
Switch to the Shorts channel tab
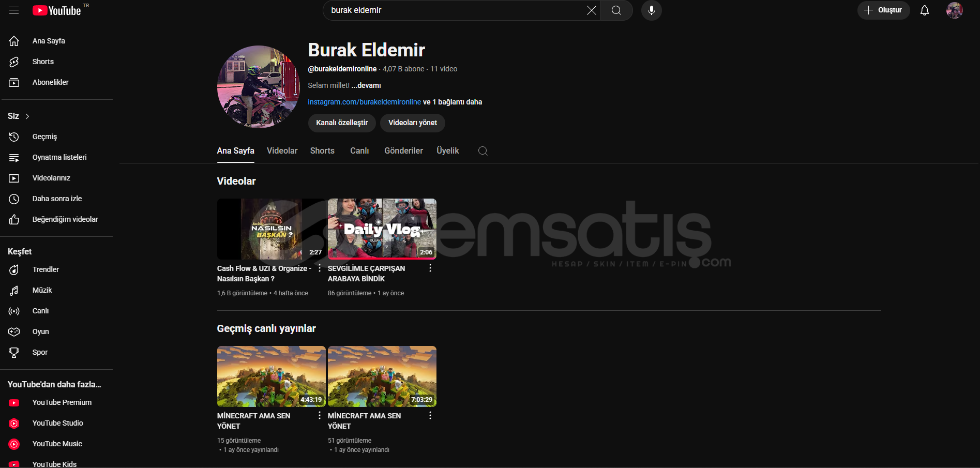(x=322, y=150)
